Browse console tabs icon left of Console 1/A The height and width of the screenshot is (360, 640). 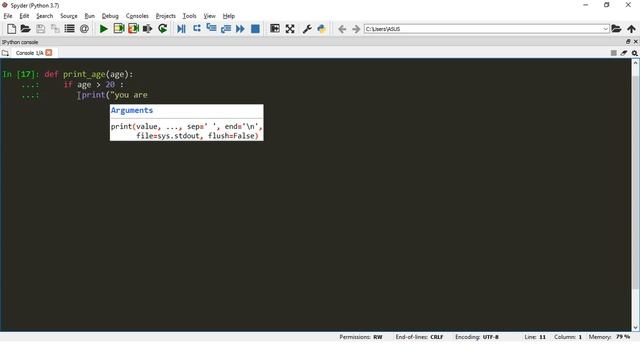5,53
